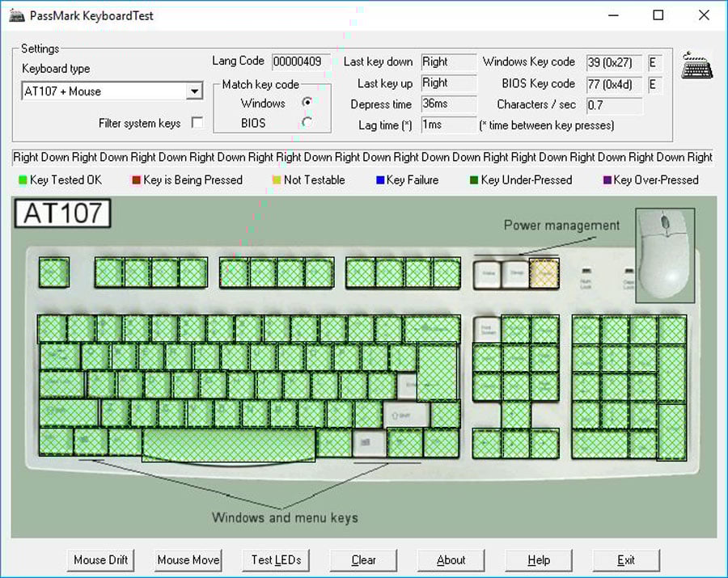The height and width of the screenshot is (578, 728).
Task: Click the Depress time field showing 36ms
Action: [448, 104]
